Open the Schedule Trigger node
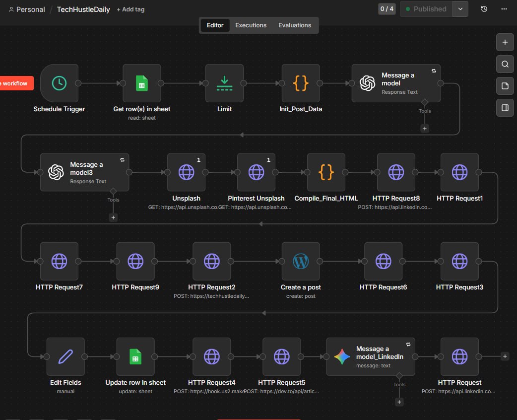 (60, 83)
